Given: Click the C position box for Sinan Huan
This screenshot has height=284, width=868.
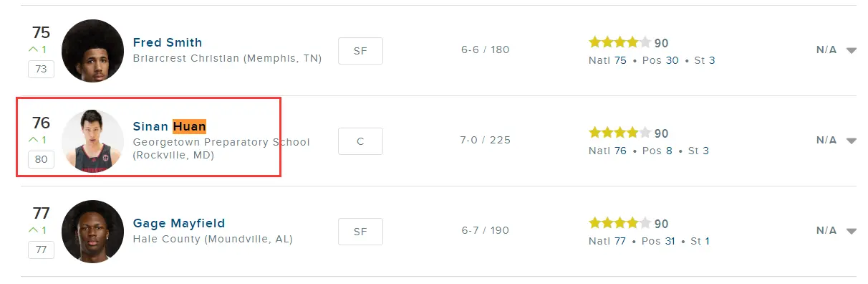Looking at the screenshot, I should coord(360,141).
